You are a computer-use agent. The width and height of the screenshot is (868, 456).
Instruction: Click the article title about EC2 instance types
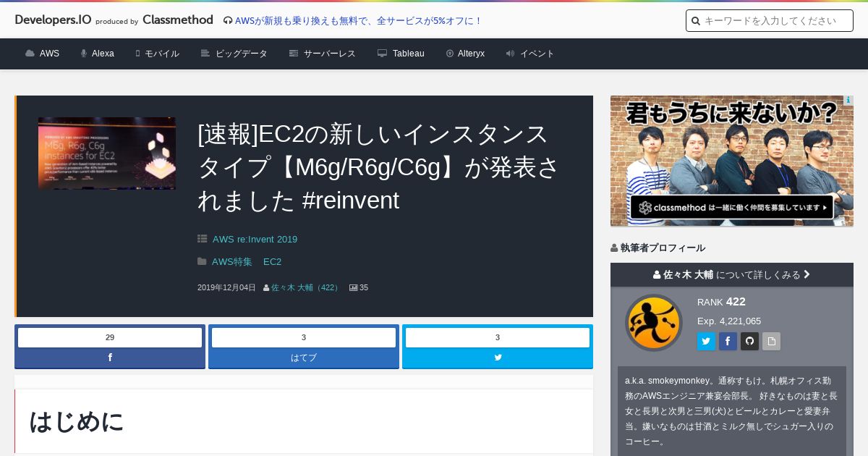point(378,167)
